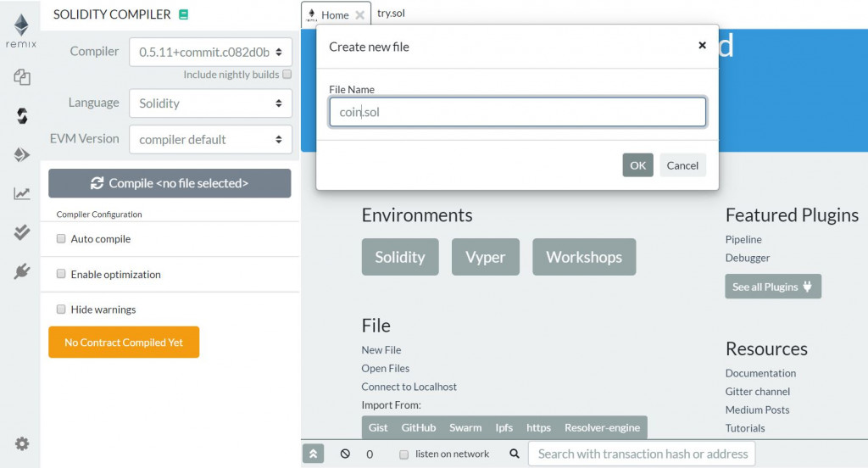Click the GitHub import option

[419, 427]
